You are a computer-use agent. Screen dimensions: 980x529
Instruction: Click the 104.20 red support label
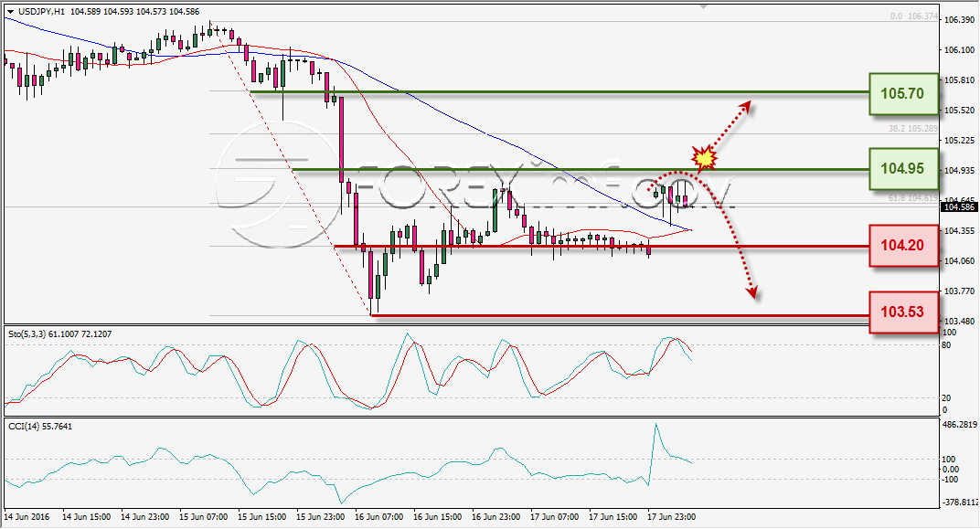tap(903, 246)
